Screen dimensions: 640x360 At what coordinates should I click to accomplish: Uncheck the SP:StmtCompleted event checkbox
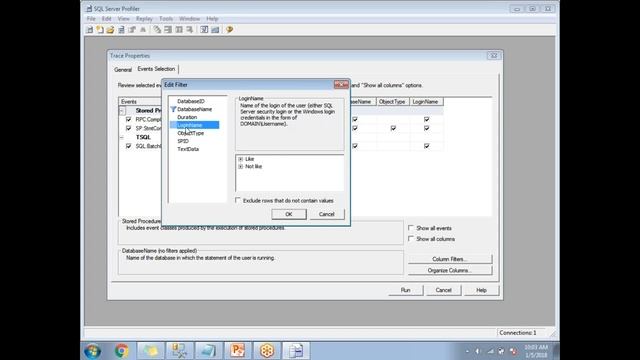(x=129, y=128)
